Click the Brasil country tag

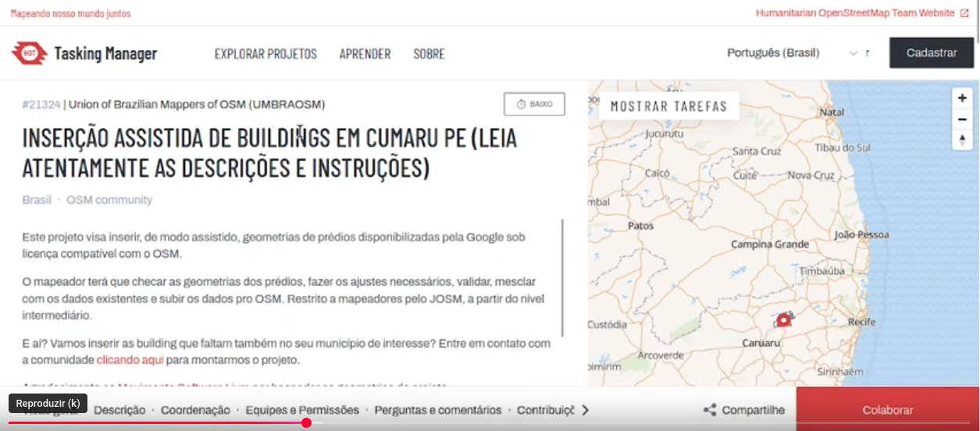(37, 200)
